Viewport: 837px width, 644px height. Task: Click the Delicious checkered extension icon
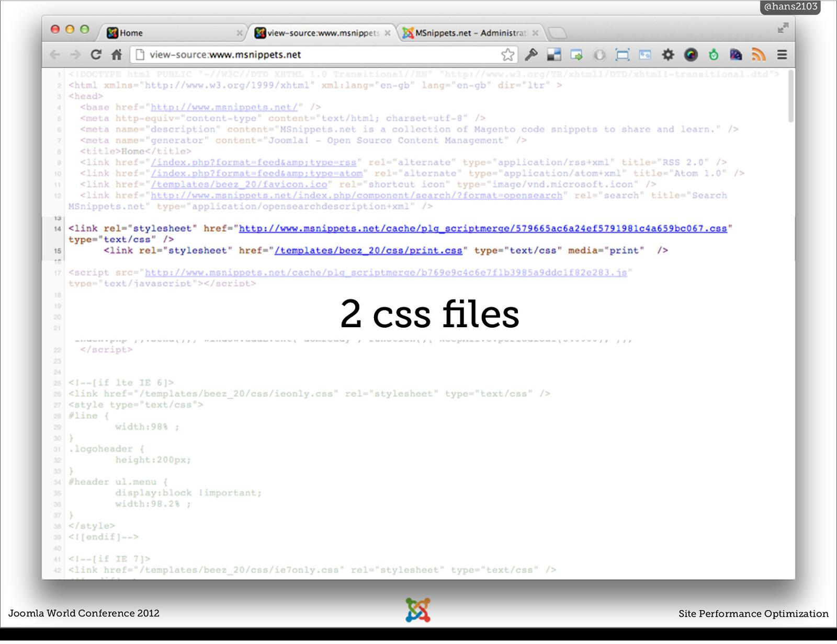(554, 55)
